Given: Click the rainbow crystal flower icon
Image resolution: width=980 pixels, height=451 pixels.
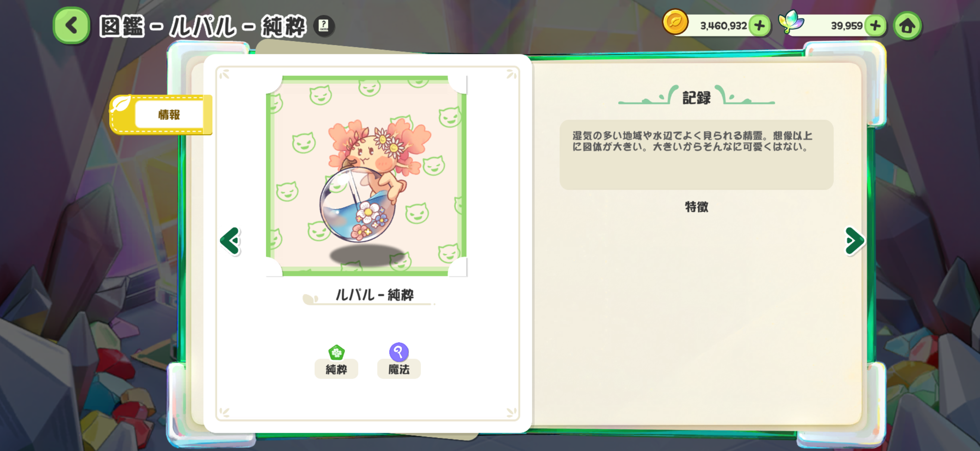Looking at the screenshot, I should [791, 22].
